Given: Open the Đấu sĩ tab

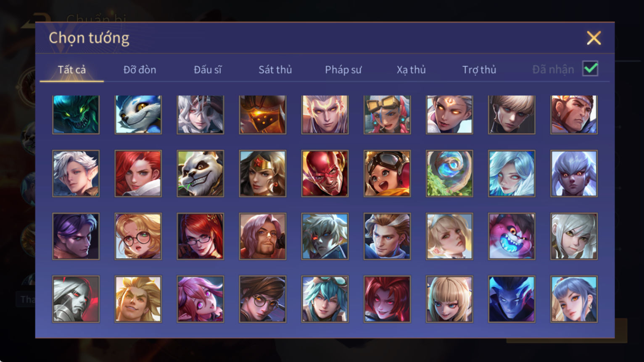Looking at the screenshot, I should point(208,70).
